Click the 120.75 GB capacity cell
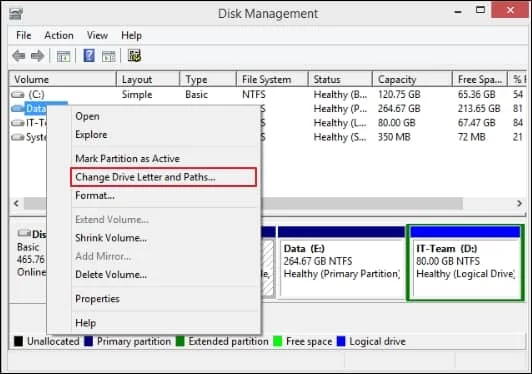This screenshot has width=532, height=374. [x=399, y=94]
